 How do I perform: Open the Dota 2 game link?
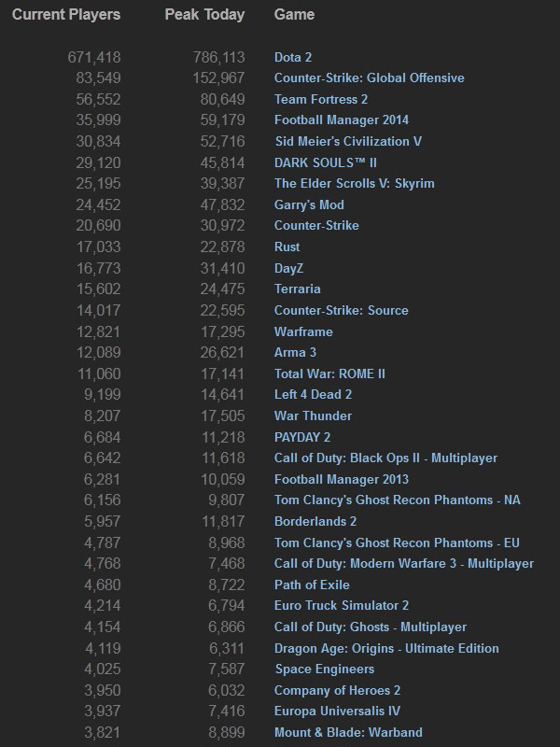click(x=293, y=57)
